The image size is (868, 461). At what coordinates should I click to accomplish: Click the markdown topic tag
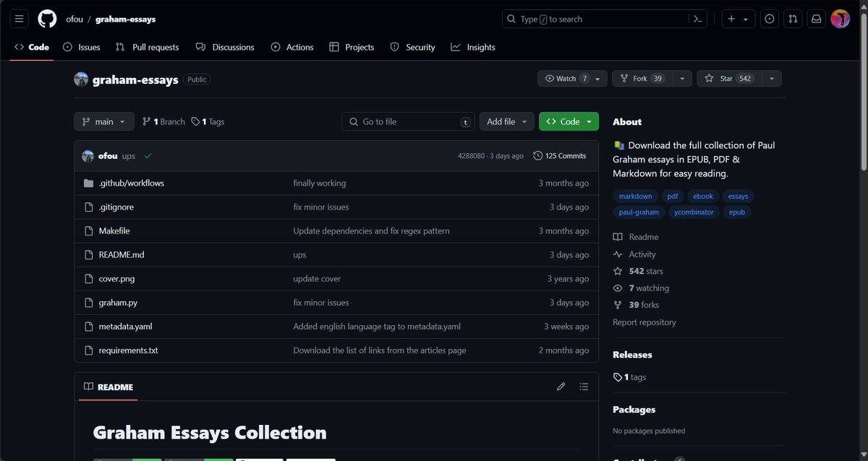636,196
